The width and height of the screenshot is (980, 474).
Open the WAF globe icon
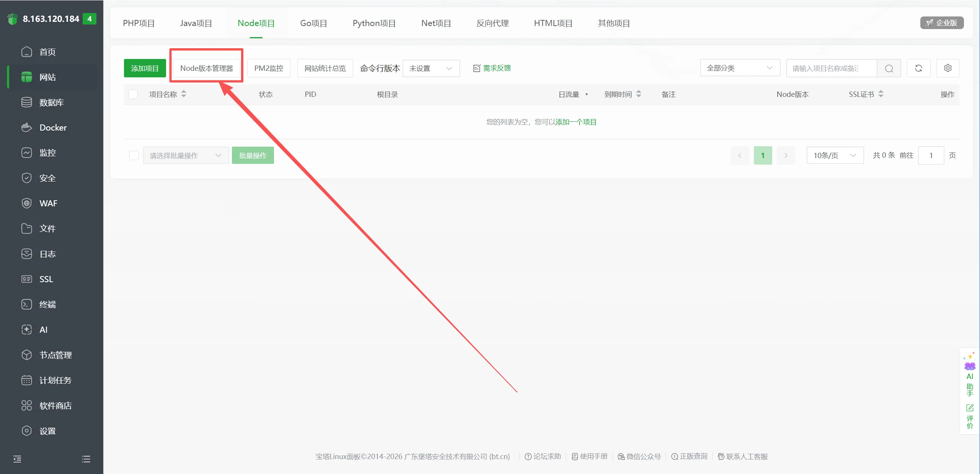[x=26, y=203]
